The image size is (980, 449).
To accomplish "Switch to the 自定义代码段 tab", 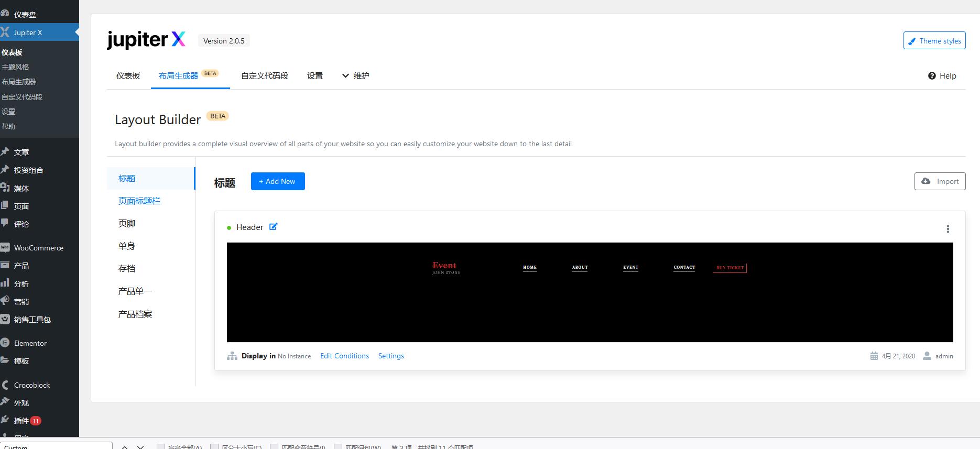I will [x=265, y=76].
